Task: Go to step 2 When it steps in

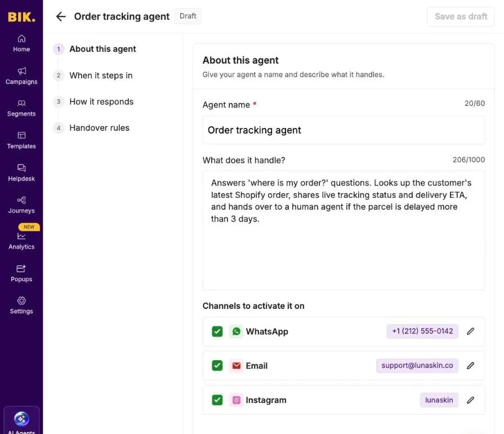Action: point(93,76)
